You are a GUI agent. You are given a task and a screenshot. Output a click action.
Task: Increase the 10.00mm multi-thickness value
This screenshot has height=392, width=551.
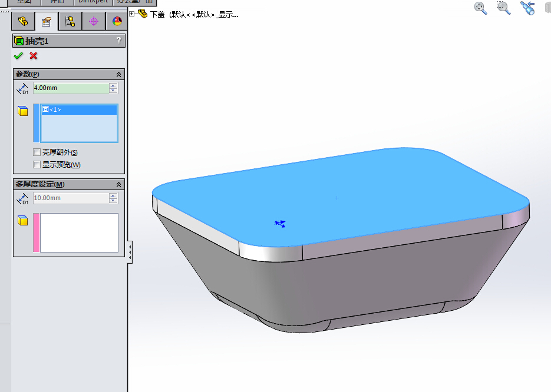pyautogui.click(x=113, y=196)
